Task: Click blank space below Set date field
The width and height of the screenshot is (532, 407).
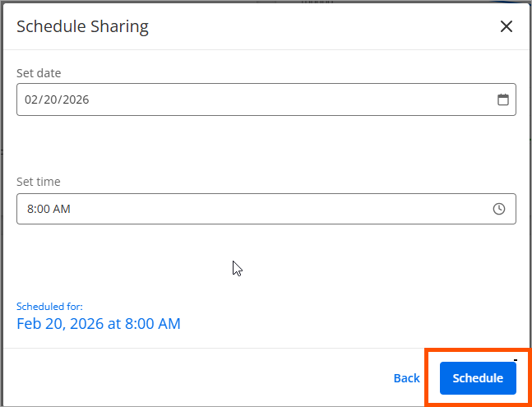Action: pos(263,144)
